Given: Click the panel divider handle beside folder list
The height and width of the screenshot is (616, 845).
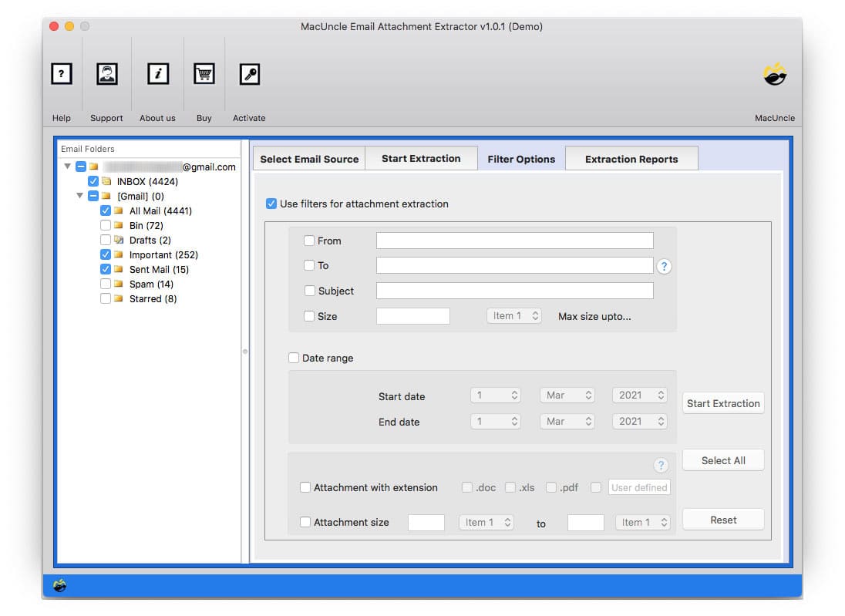Looking at the screenshot, I should [x=245, y=352].
